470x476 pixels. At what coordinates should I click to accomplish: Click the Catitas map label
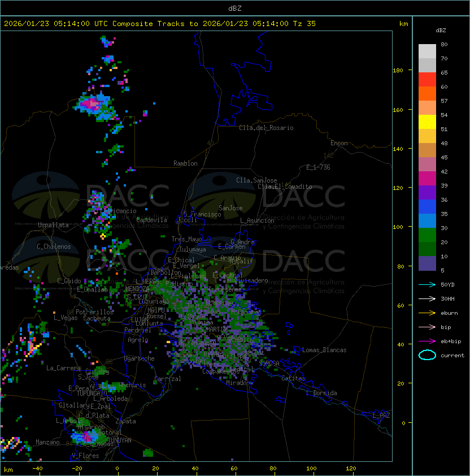coord(293,378)
